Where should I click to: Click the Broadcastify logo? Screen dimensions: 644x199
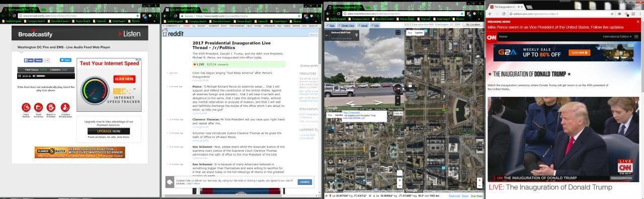[x=35, y=34]
